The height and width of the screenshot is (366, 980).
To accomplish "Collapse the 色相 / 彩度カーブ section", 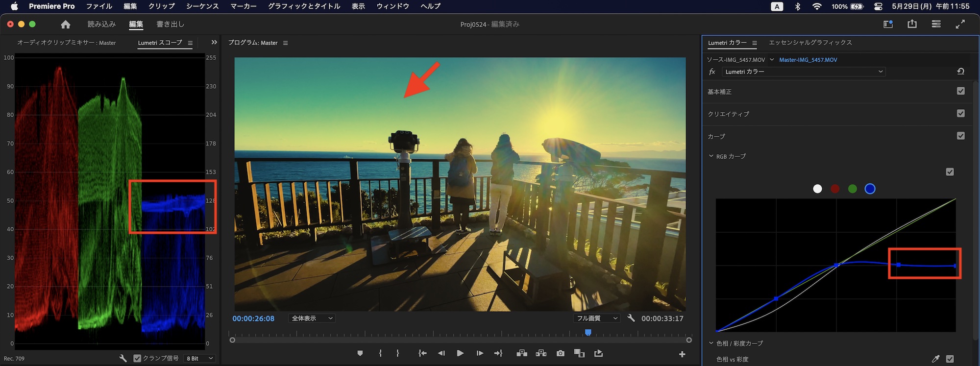I will tap(711, 343).
